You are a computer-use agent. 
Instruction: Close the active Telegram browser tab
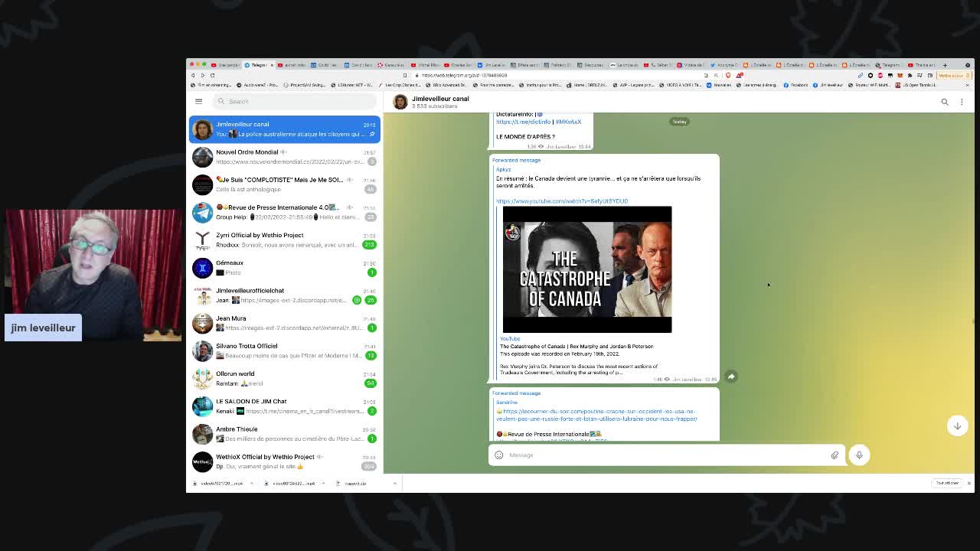[x=272, y=65]
